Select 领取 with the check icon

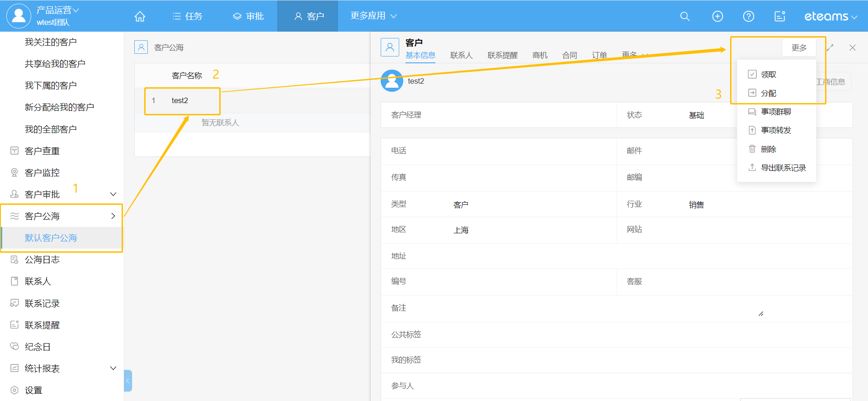click(768, 75)
